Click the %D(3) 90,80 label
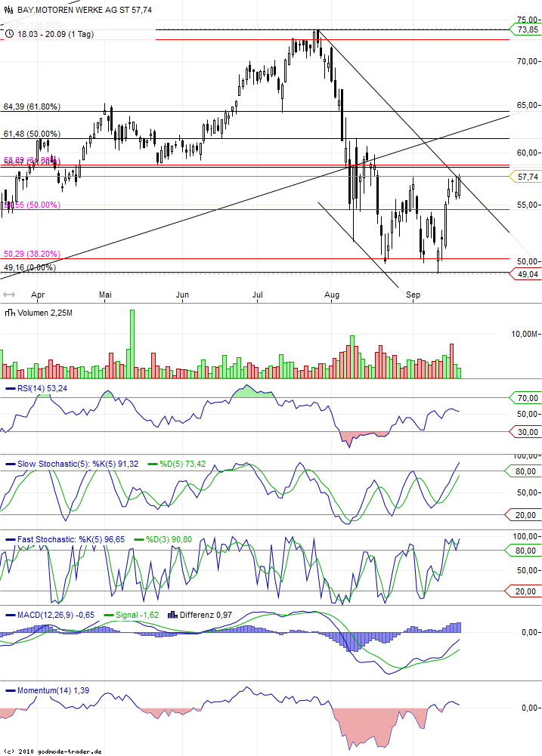The width and height of the screenshot is (542, 756). pyautogui.click(x=169, y=539)
